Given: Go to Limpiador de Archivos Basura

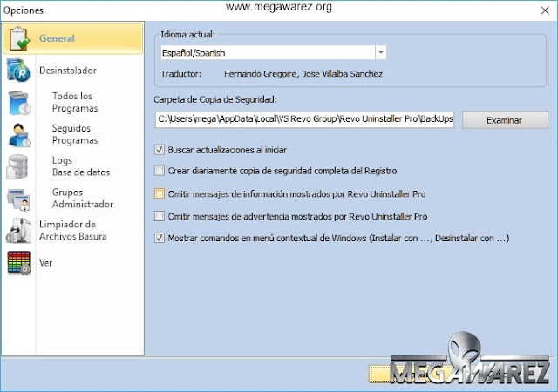Looking at the screenshot, I should [72, 230].
